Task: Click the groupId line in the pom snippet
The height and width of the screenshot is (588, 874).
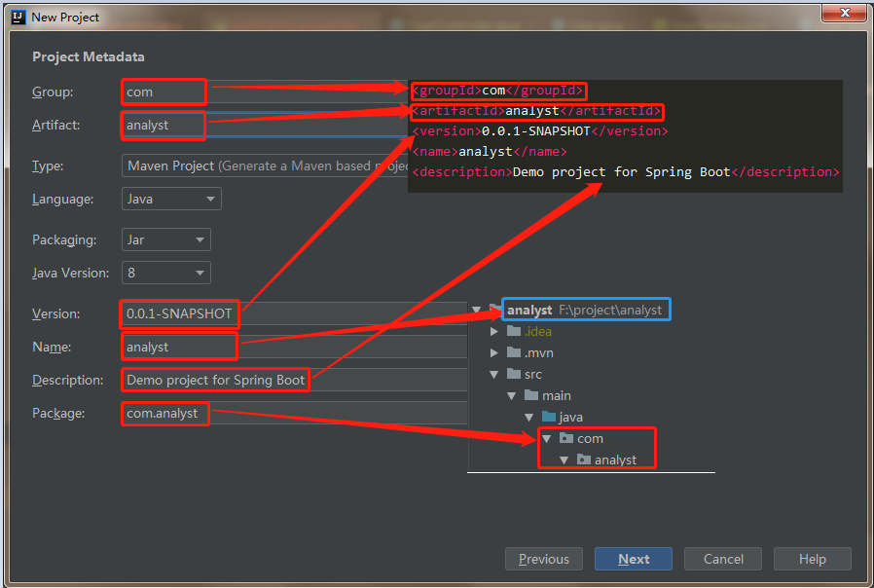Action: (x=498, y=91)
